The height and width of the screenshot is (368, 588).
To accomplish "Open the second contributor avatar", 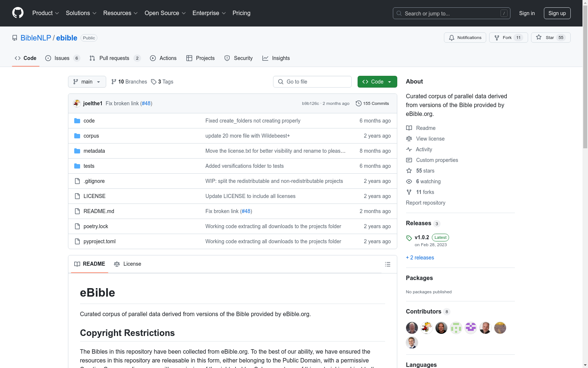I will click(427, 328).
